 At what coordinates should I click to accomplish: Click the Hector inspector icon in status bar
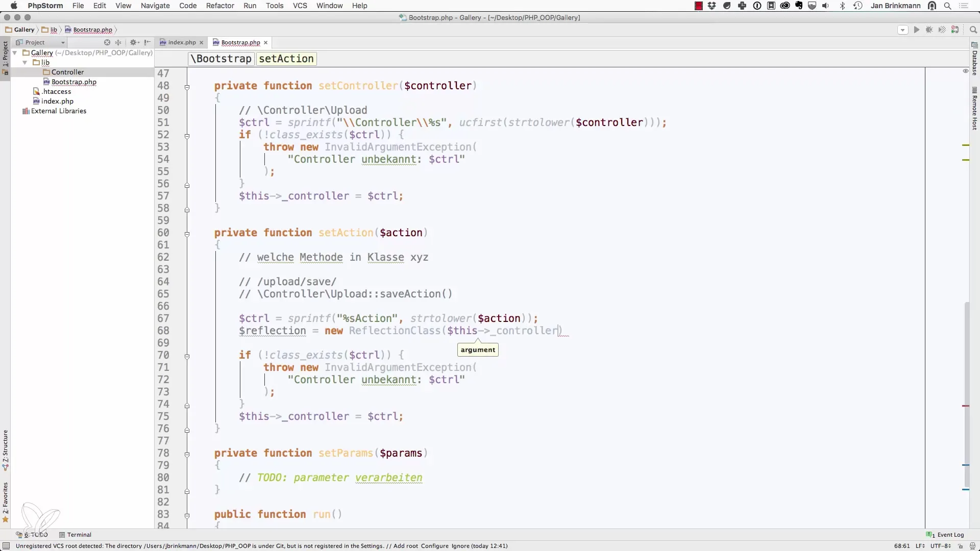(x=973, y=546)
